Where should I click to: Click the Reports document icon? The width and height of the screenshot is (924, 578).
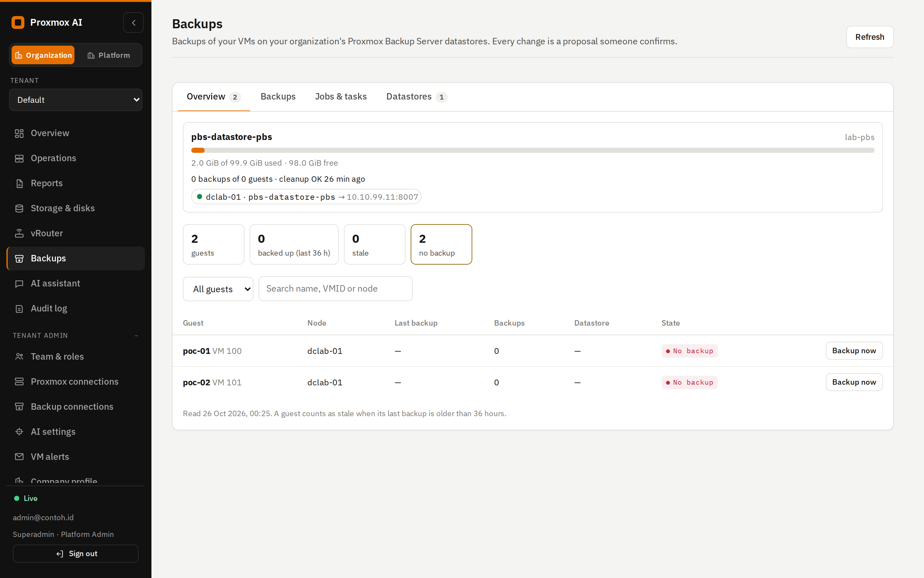(19, 183)
